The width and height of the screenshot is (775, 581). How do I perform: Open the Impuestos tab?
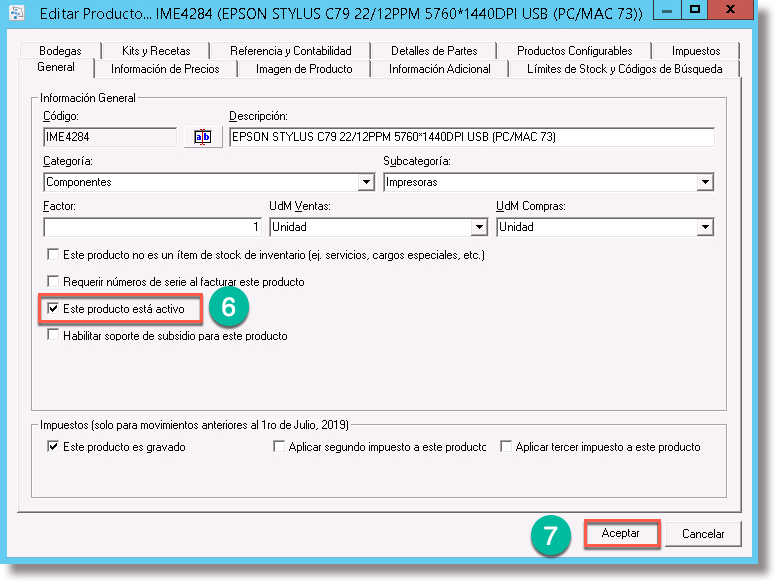tap(696, 51)
